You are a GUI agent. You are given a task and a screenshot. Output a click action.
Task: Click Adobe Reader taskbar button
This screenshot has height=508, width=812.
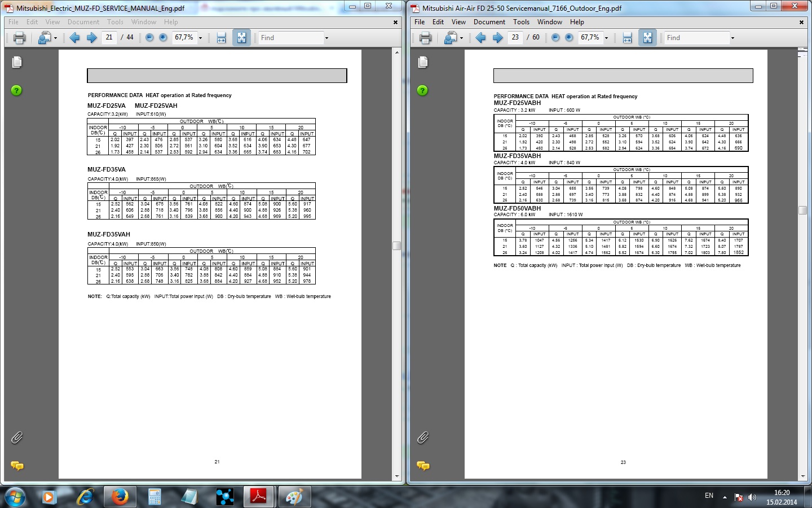tap(259, 497)
